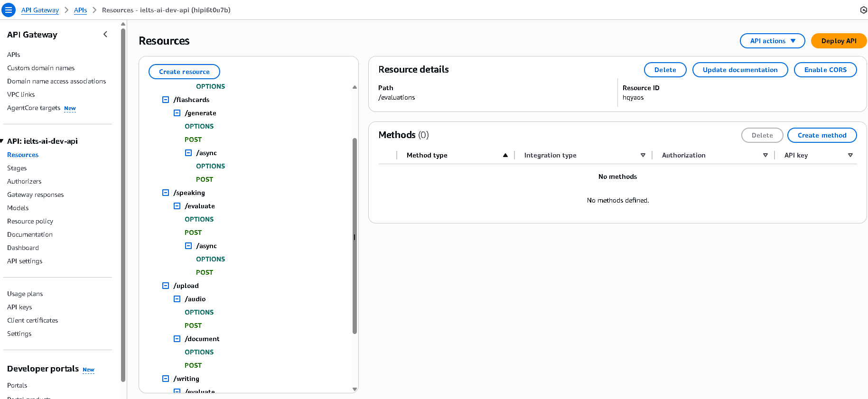Screen dimensions: 868x399
Task: Click Create resource button
Action: pyautogui.click(x=184, y=72)
